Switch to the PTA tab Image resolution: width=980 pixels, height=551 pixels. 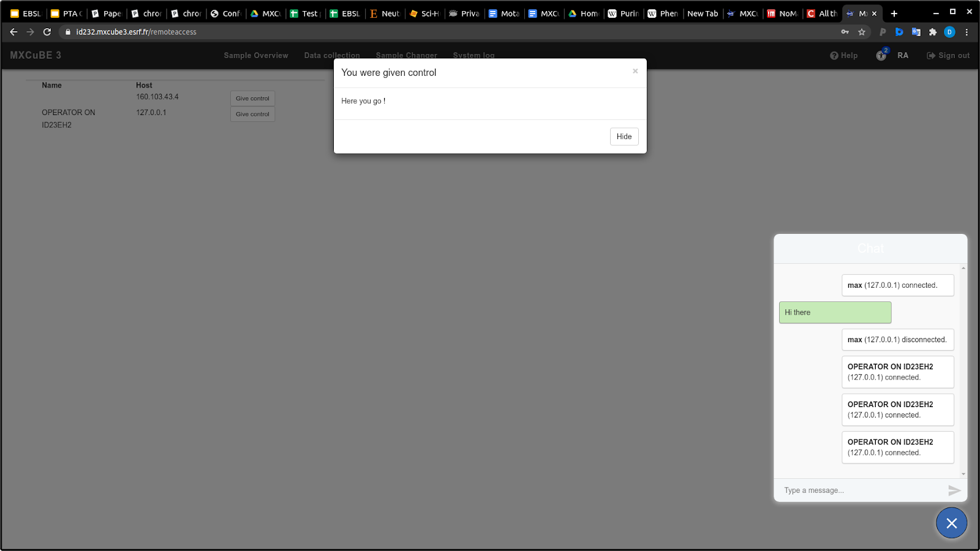click(66, 13)
